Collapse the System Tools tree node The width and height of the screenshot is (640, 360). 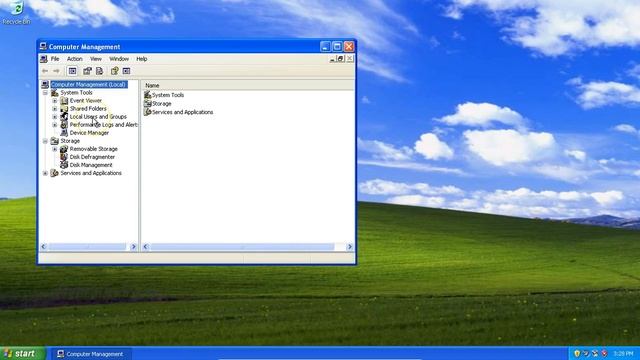[45, 93]
